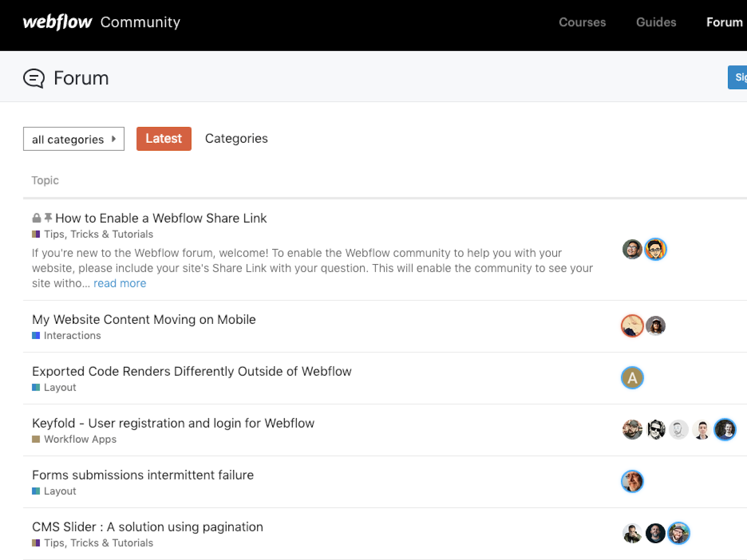Viewport: 747px width, 560px height.
Task: Click the Forum page heading
Action: [81, 78]
